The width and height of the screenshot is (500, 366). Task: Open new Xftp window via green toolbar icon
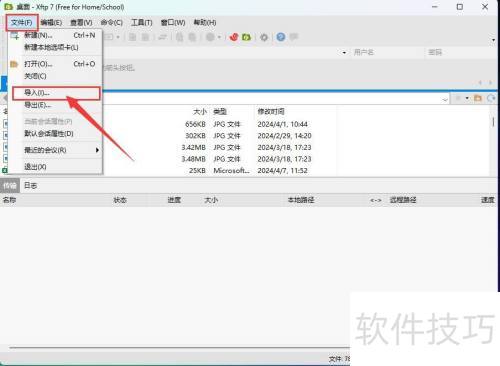click(x=246, y=37)
